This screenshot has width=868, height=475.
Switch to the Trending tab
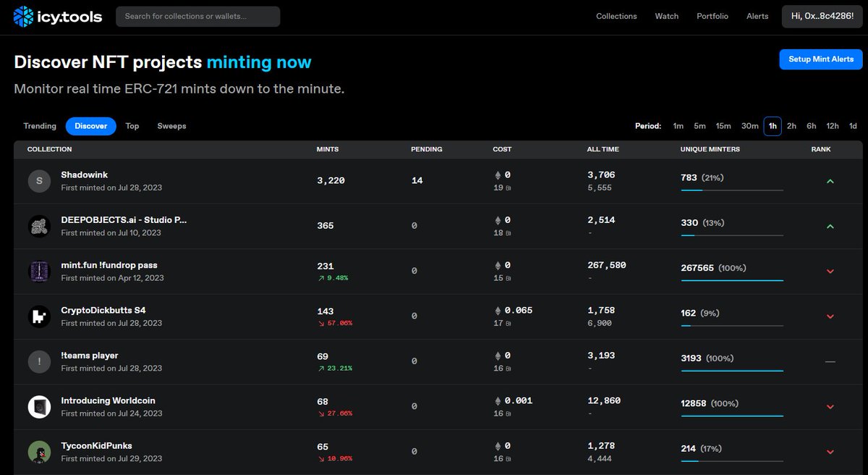(40, 126)
